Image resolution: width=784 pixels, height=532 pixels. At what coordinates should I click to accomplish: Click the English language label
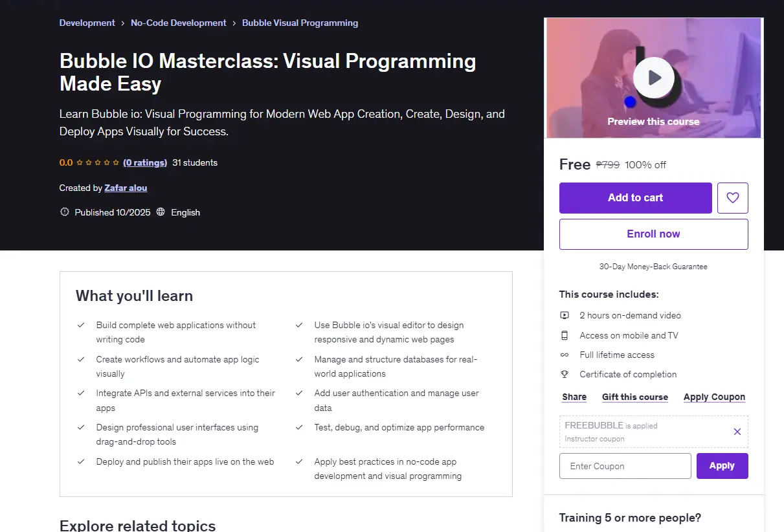[x=186, y=212]
